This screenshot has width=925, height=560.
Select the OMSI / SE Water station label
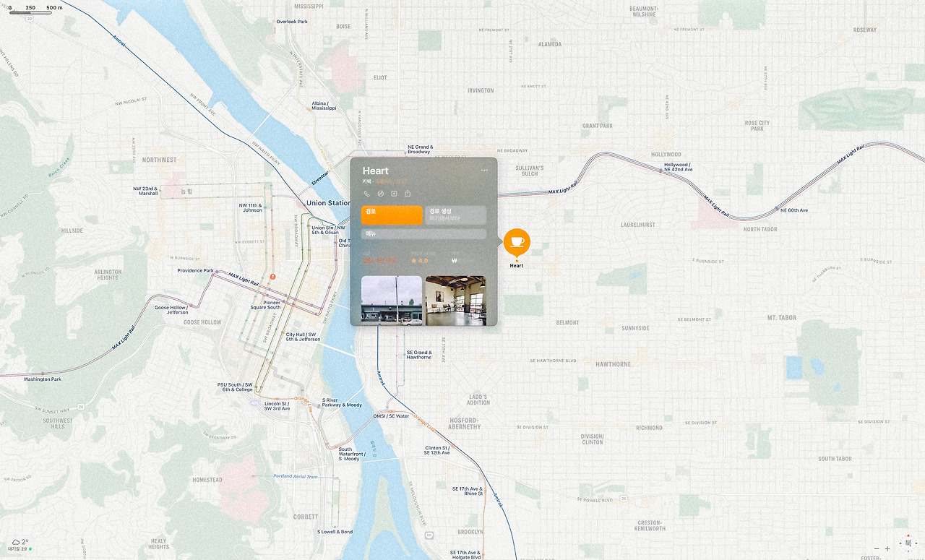click(x=391, y=416)
